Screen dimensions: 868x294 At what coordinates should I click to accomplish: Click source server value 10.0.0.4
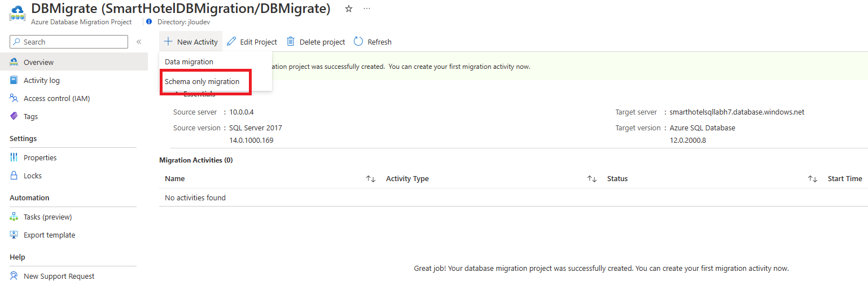242,112
